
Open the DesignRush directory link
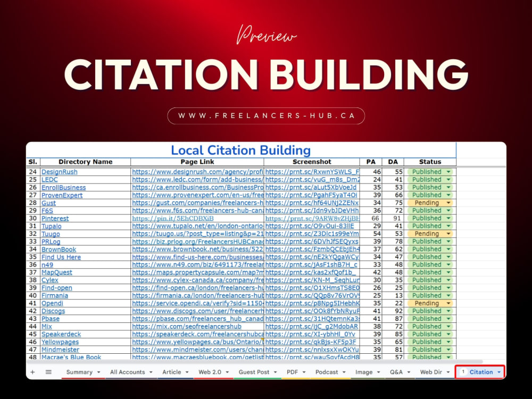point(60,172)
